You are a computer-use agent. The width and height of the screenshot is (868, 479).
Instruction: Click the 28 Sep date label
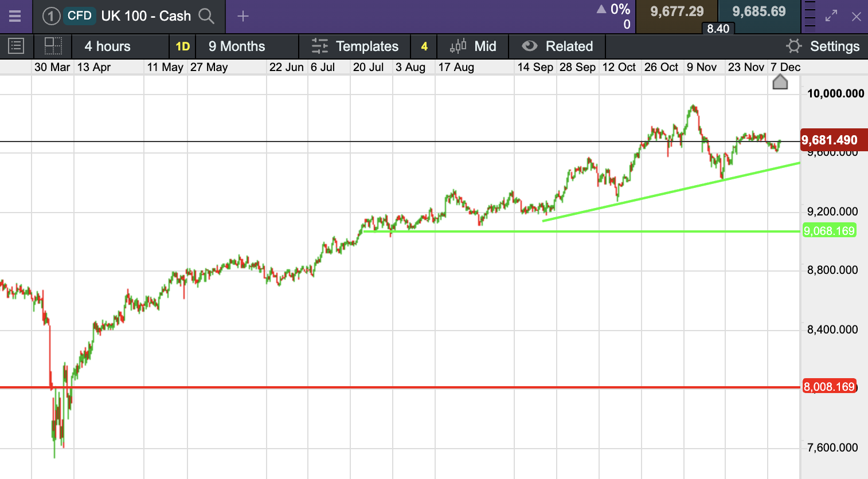click(x=578, y=67)
